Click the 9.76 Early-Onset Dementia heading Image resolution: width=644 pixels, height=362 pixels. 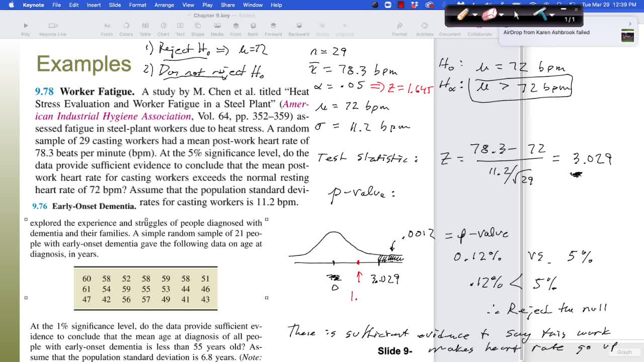(x=84, y=206)
